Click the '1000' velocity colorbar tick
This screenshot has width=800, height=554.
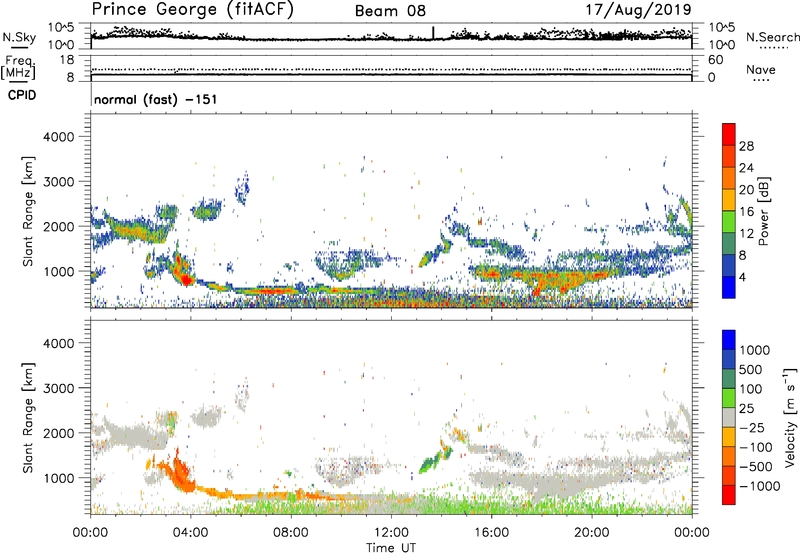[755, 350]
